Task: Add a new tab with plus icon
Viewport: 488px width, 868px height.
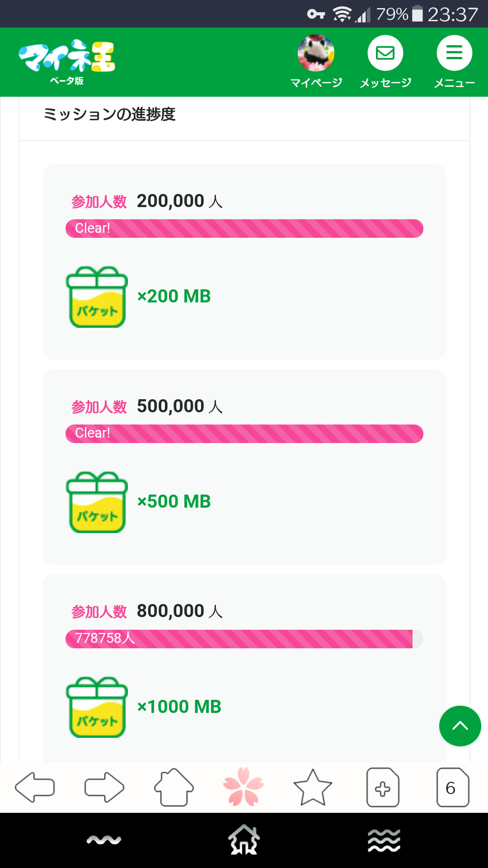Action: (383, 788)
